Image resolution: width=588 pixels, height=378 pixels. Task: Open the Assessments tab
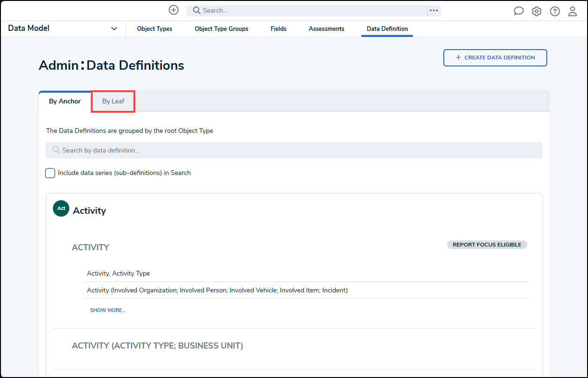pos(326,29)
